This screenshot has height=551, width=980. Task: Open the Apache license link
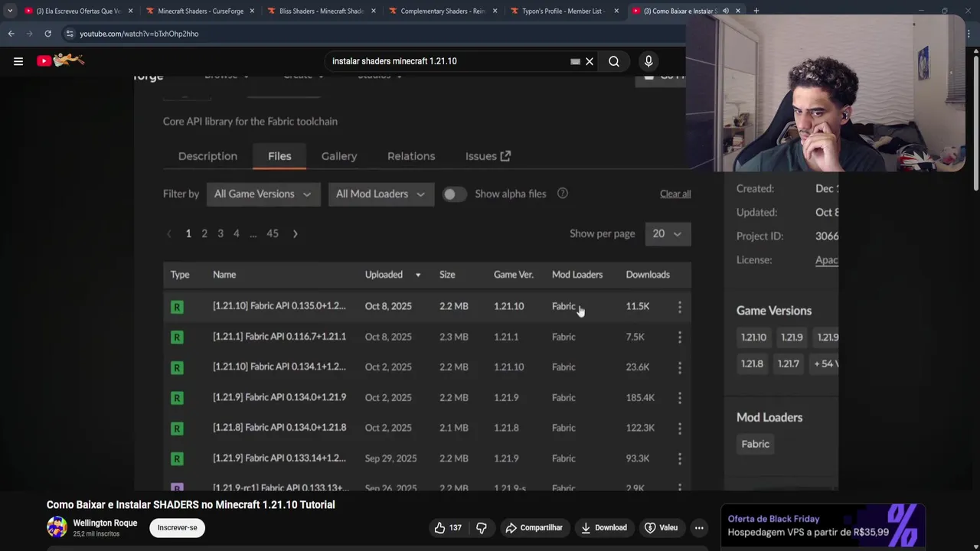[x=827, y=260]
